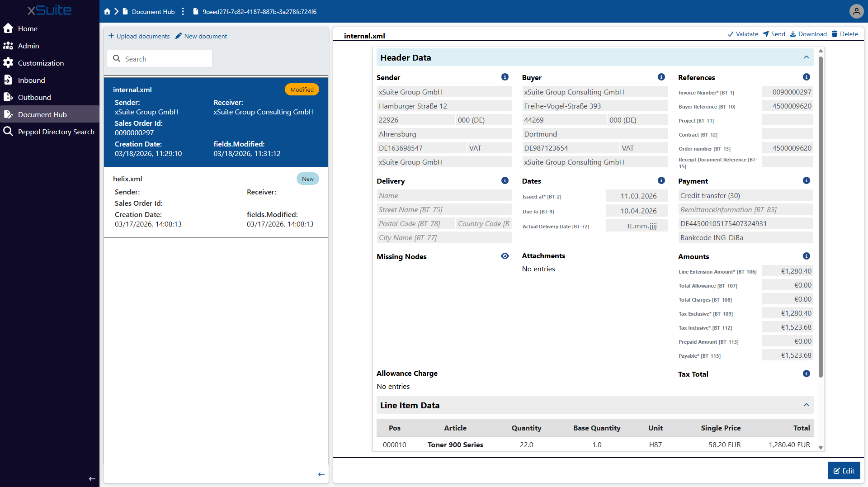The width and height of the screenshot is (868, 487).
Task: Open the user profile avatar
Action: 856,11
